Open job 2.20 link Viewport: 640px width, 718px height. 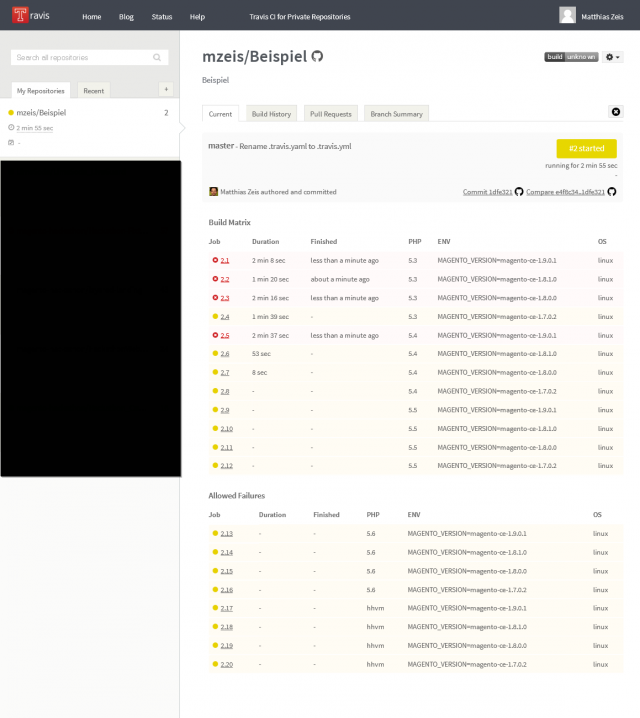pyautogui.click(x=227, y=664)
